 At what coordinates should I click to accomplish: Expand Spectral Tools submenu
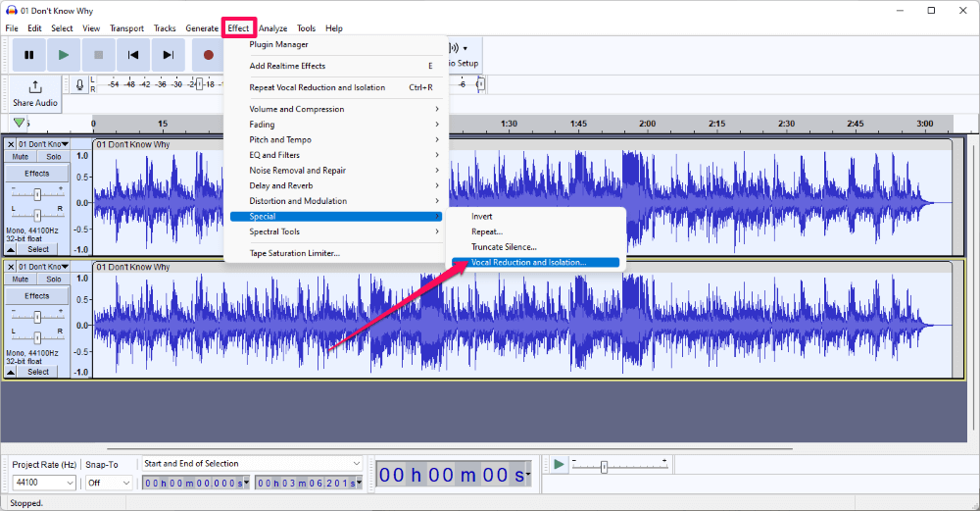point(336,231)
